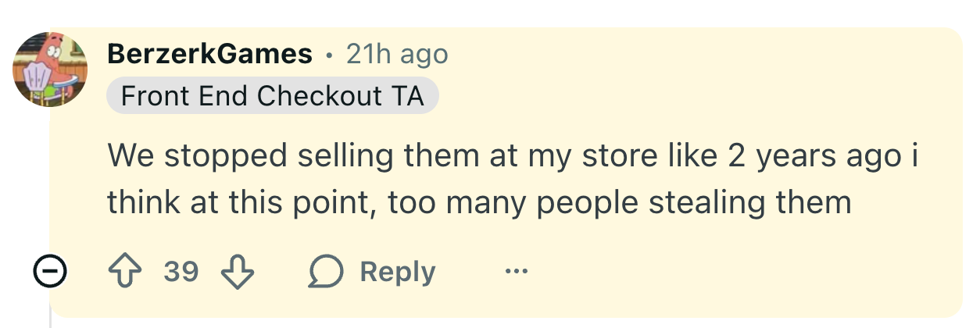Click the "Front End Checkout TA" flair

pyautogui.click(x=272, y=96)
